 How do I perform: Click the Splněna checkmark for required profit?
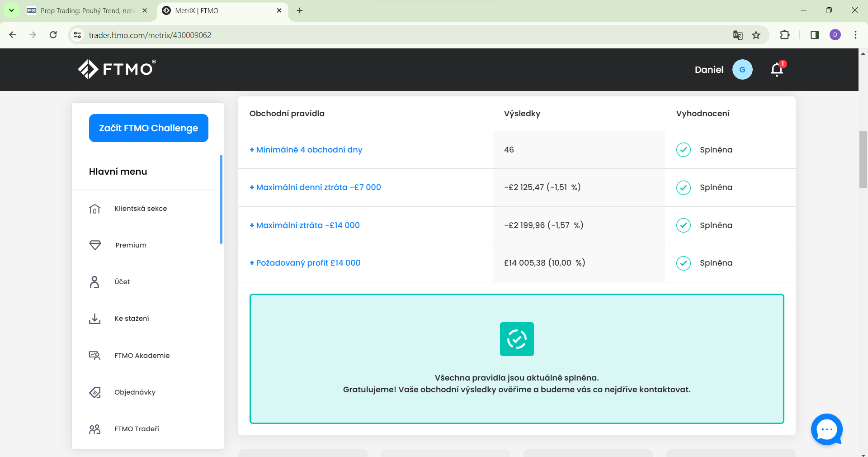(x=684, y=263)
